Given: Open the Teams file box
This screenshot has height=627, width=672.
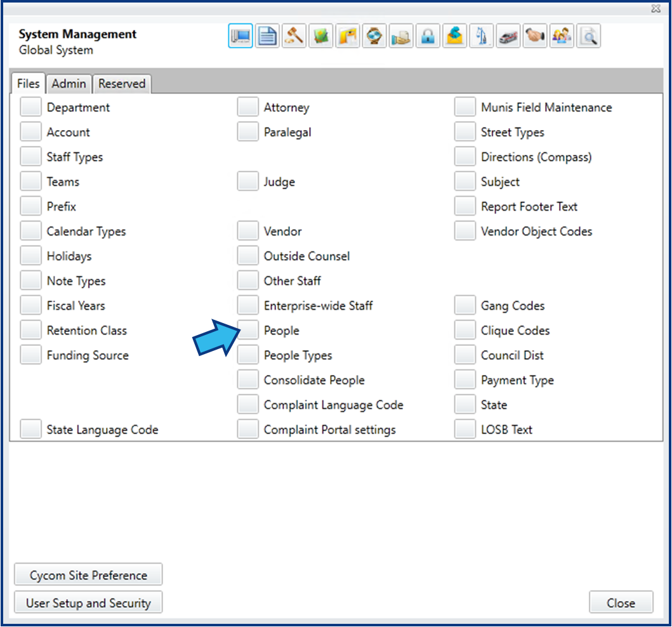Looking at the screenshot, I should 31,181.
